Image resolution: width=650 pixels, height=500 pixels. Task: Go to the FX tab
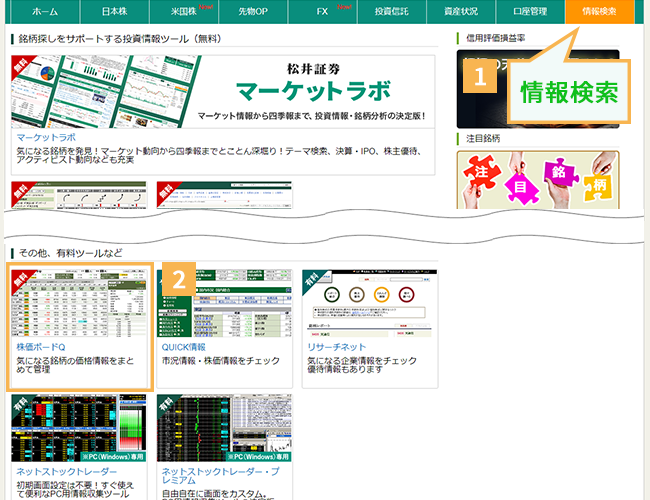pos(322,12)
